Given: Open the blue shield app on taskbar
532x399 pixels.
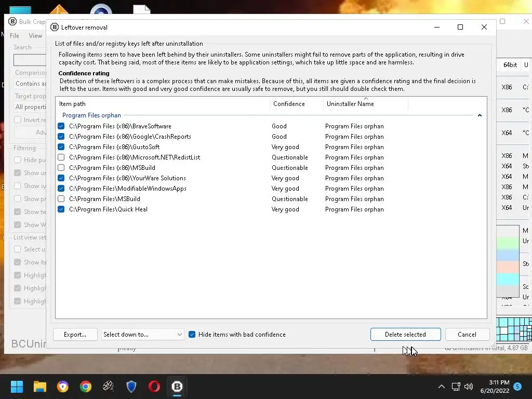Looking at the screenshot, I should [x=131, y=387].
